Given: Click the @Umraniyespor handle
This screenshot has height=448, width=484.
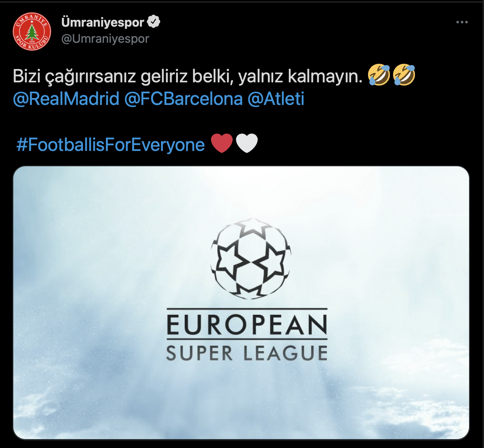Looking at the screenshot, I should [x=105, y=39].
